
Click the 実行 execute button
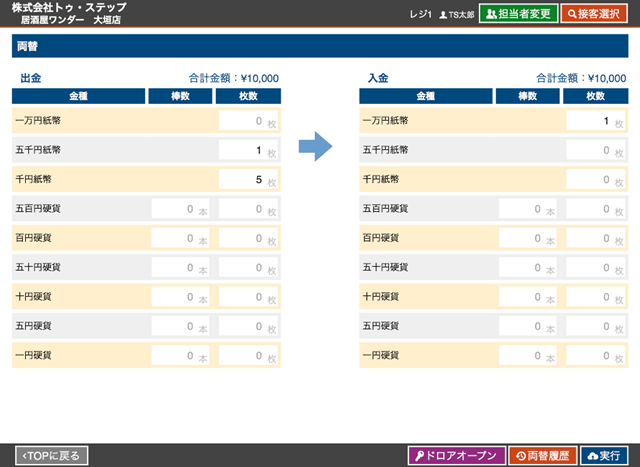tap(606, 456)
